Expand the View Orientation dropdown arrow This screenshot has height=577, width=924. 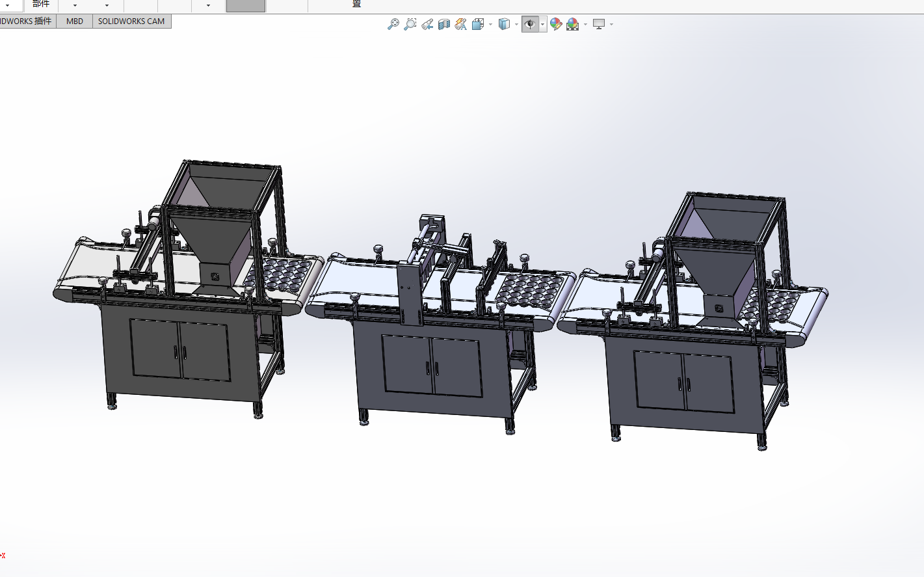[x=490, y=25]
